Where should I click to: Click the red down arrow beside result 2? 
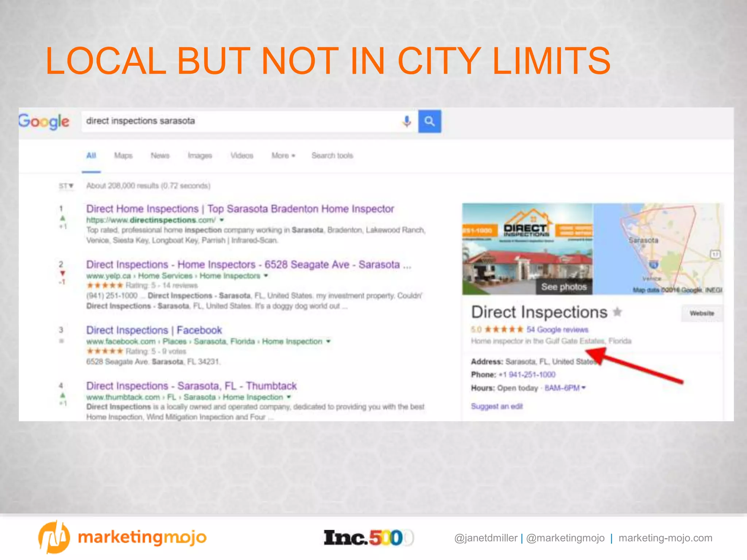coord(63,273)
